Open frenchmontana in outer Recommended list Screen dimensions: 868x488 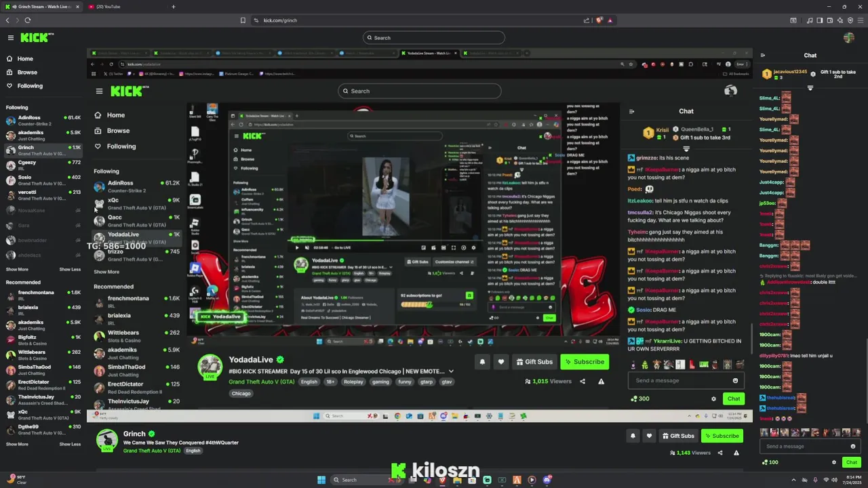click(x=42, y=296)
